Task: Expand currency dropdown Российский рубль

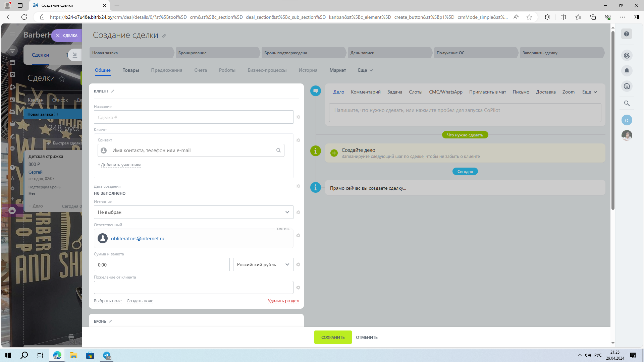Action: click(x=263, y=264)
